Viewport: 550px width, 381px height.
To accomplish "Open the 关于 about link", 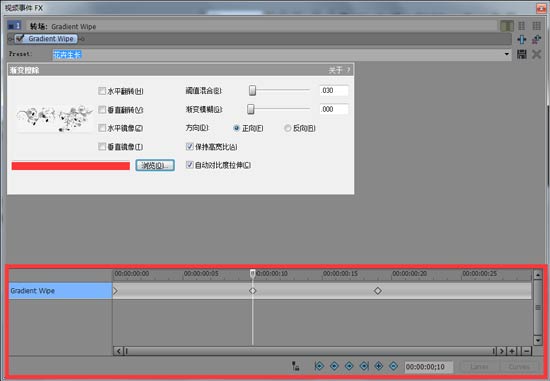I will point(335,70).
